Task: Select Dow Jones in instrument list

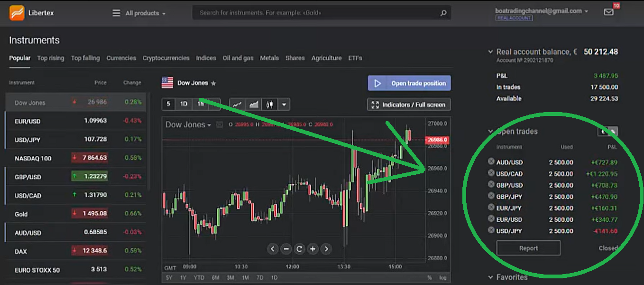Action: pos(76,103)
